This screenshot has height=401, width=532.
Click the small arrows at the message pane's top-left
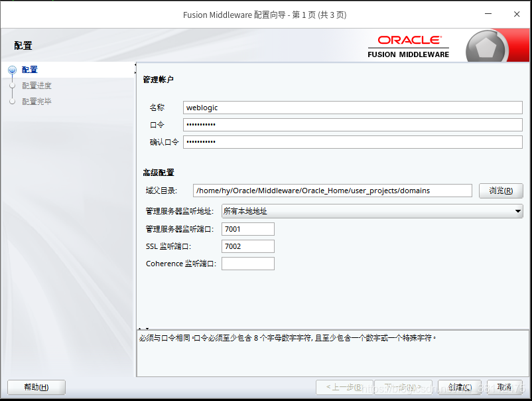(x=143, y=329)
